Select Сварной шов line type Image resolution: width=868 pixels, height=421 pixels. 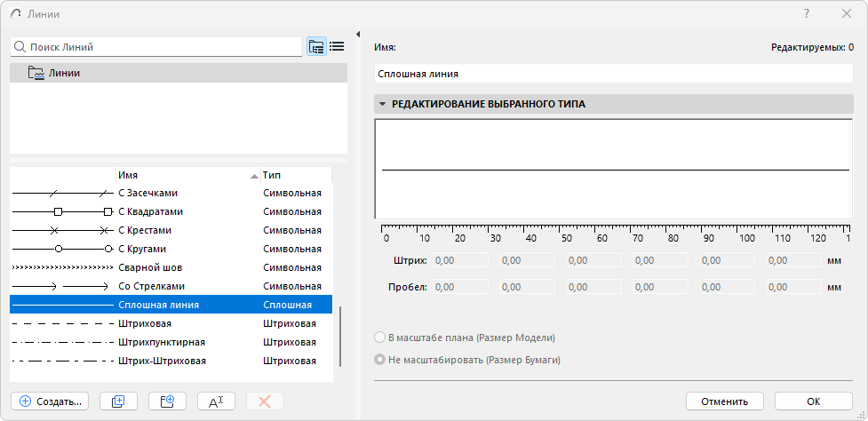149,267
